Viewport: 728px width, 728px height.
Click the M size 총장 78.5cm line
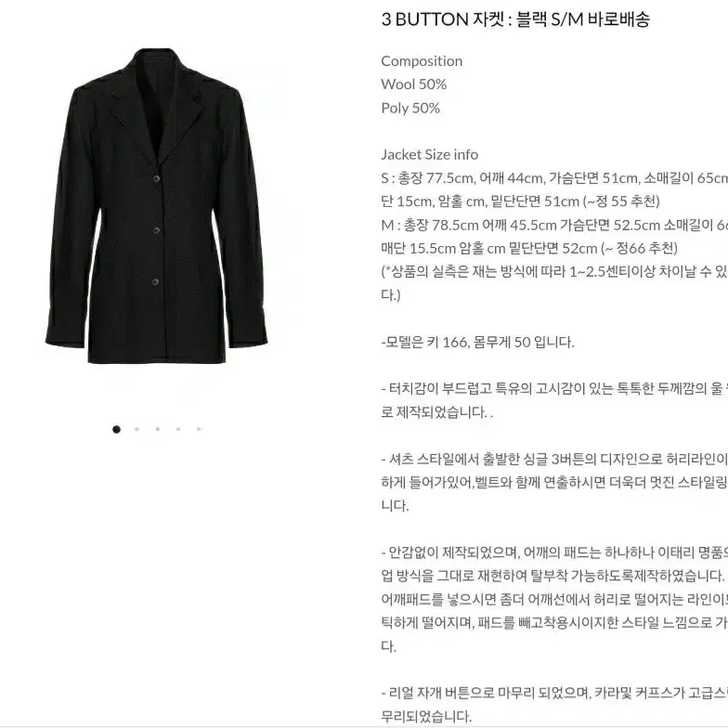tap(554, 237)
